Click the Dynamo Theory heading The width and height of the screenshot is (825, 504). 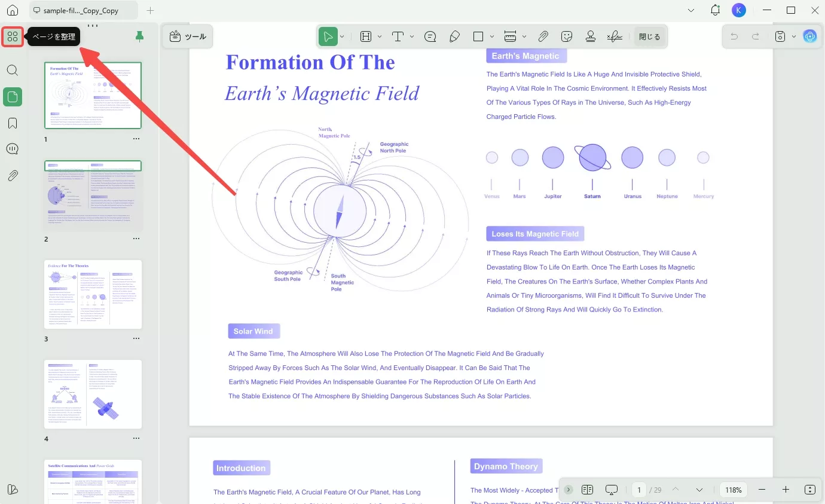pyautogui.click(x=506, y=466)
